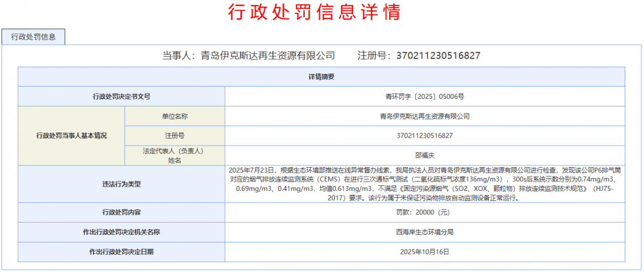Click the company name in 单位名称 row
The height and width of the screenshot is (272, 644).
tap(425, 116)
